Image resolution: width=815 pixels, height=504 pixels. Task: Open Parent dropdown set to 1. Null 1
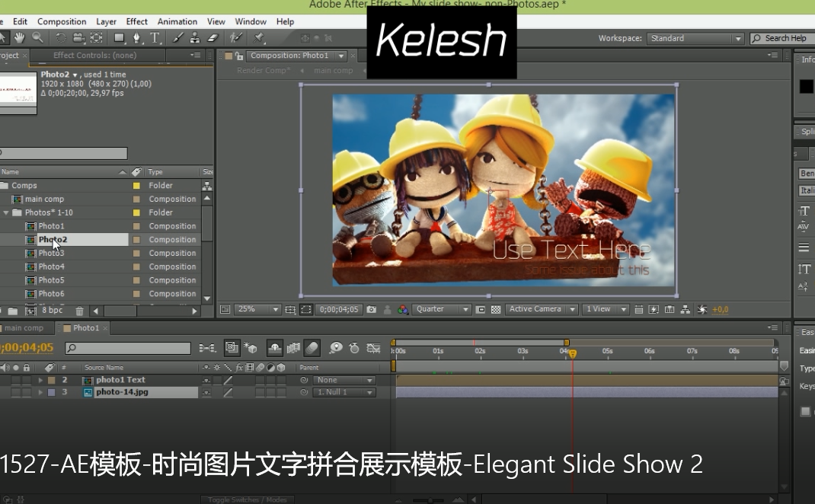click(344, 392)
